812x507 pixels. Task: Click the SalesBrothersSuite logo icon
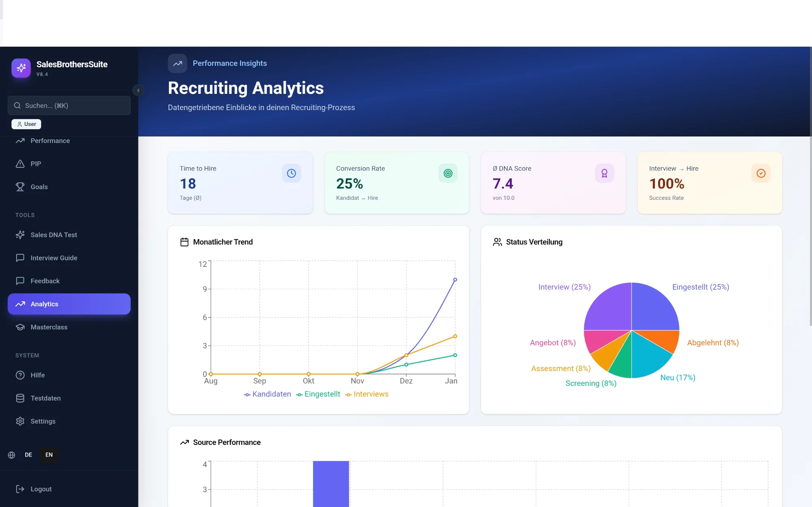(x=21, y=68)
